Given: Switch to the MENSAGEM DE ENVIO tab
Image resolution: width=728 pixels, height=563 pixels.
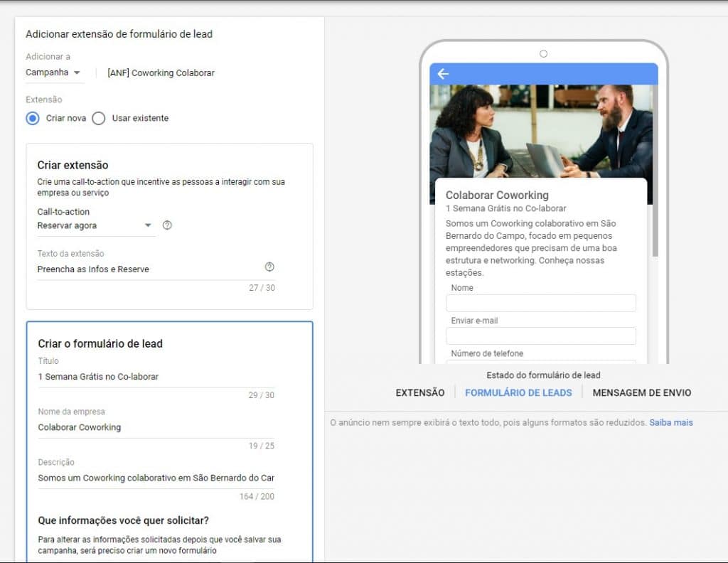Looking at the screenshot, I should pyautogui.click(x=641, y=392).
